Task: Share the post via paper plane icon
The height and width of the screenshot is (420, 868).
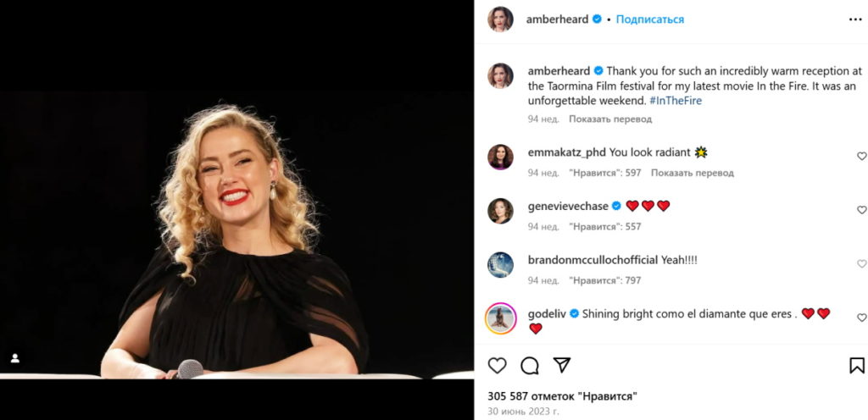Action: coord(562,365)
